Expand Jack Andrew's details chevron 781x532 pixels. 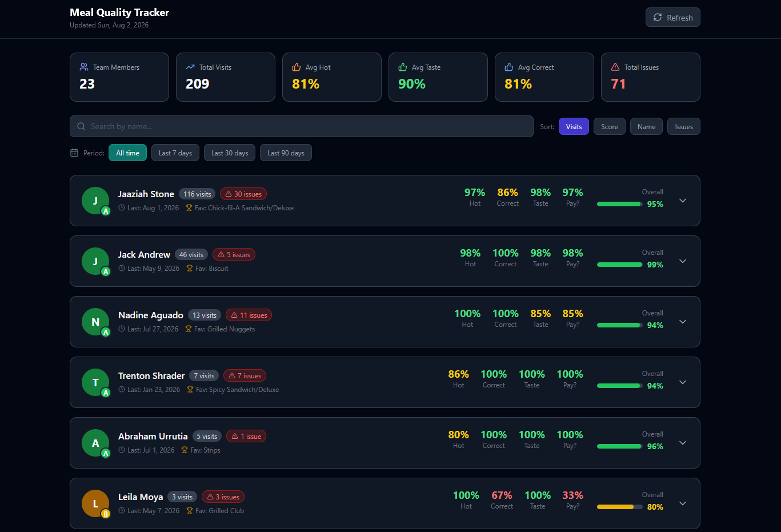(683, 261)
